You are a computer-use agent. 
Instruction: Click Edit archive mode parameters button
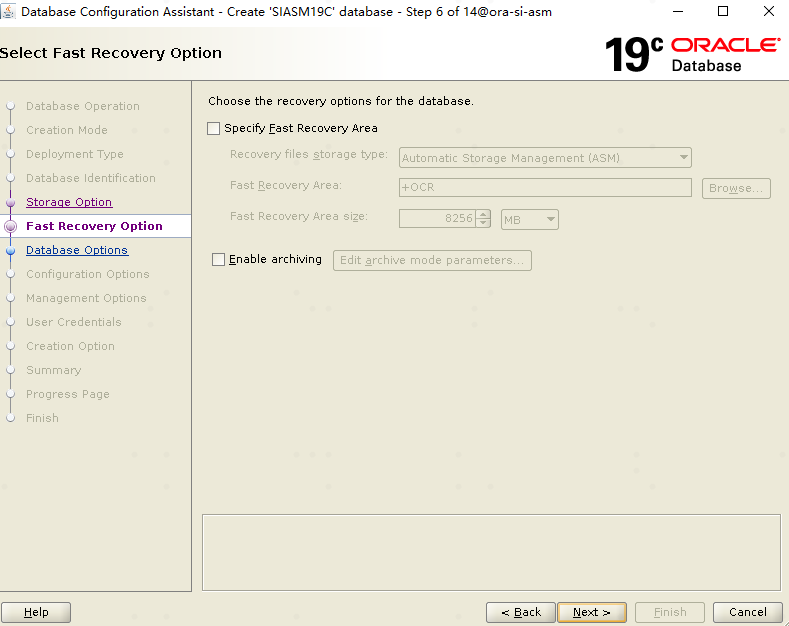coord(432,260)
